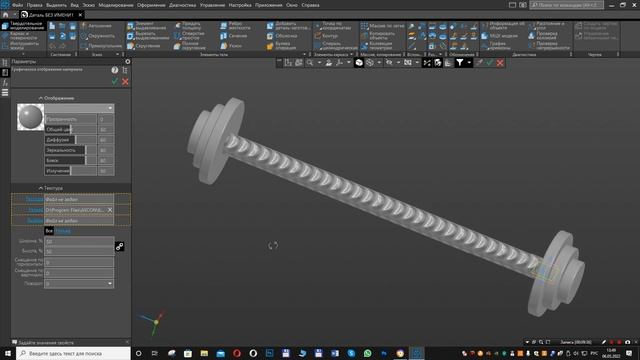Choose the Вырезать выдавливанием cut tool
The height and width of the screenshot is (360, 640).
click(x=147, y=36)
